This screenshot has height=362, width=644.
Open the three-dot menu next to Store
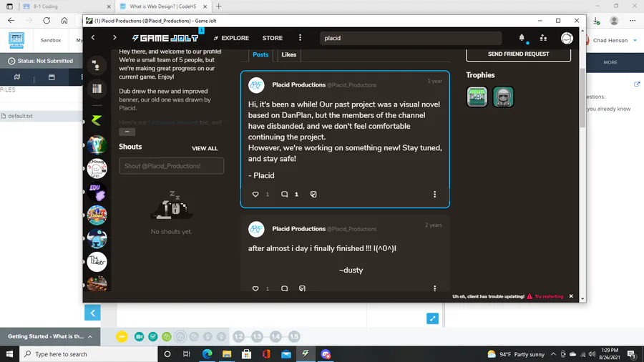click(x=301, y=38)
